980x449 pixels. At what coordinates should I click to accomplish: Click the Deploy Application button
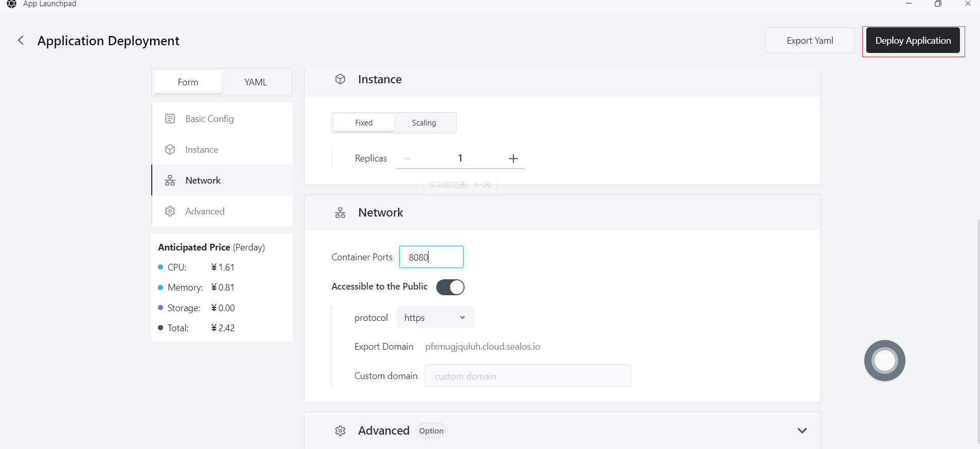pos(913,41)
